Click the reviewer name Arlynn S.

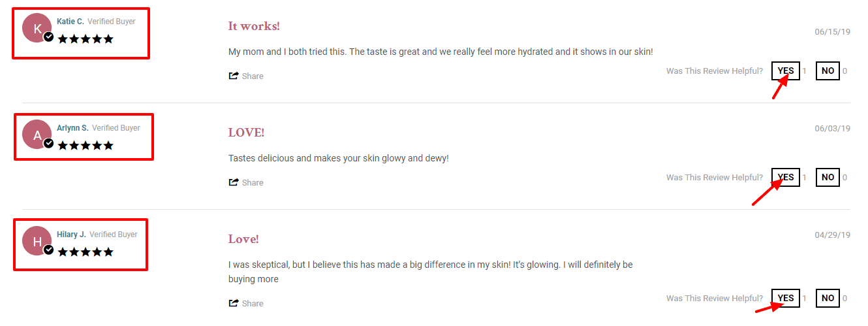(x=73, y=128)
